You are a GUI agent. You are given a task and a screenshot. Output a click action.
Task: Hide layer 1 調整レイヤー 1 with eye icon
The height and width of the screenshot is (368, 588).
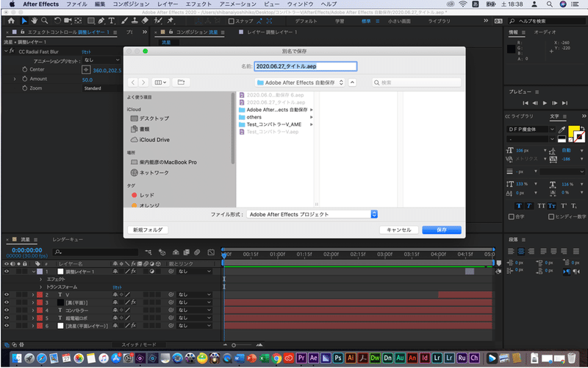7,272
